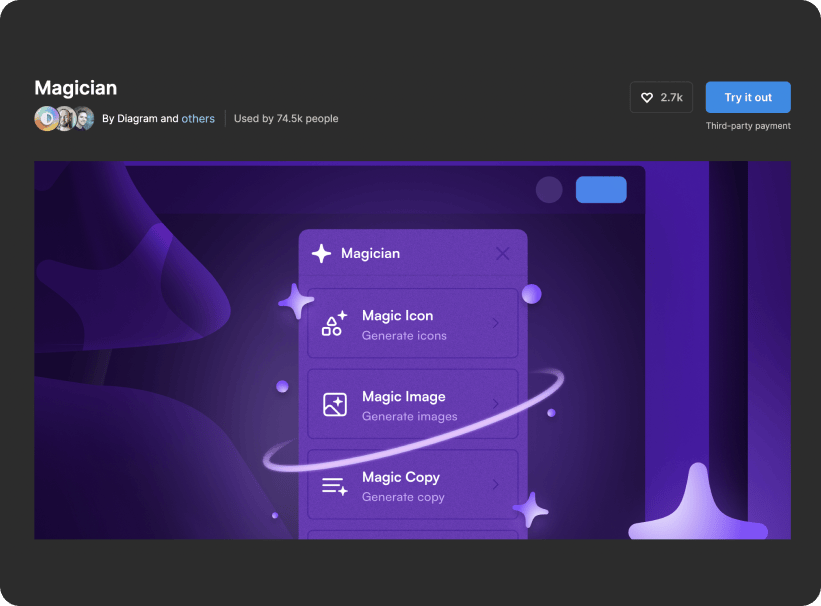
Task: Click the 'Generate images' subtitle
Action: point(409,416)
